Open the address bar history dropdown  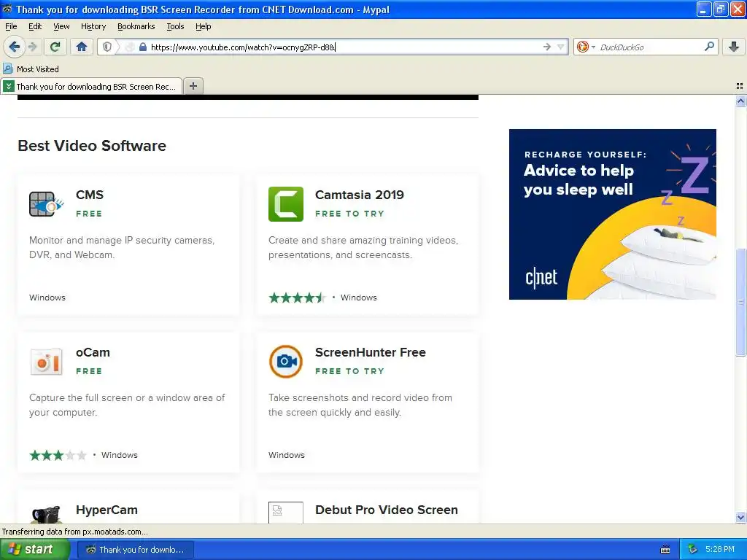[x=561, y=47]
